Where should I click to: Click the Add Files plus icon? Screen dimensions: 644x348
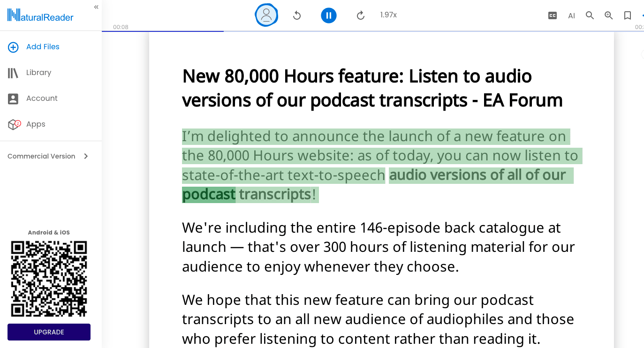tap(13, 47)
